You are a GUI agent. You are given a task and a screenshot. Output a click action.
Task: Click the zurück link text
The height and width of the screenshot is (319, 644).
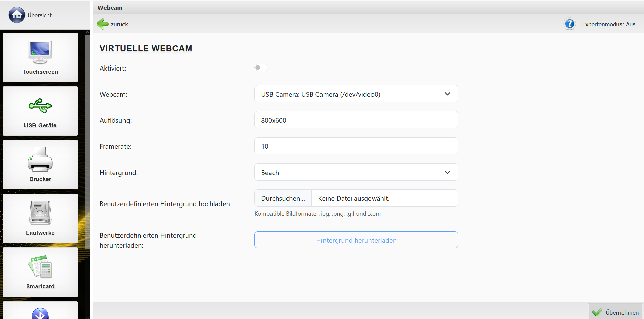[x=119, y=24]
